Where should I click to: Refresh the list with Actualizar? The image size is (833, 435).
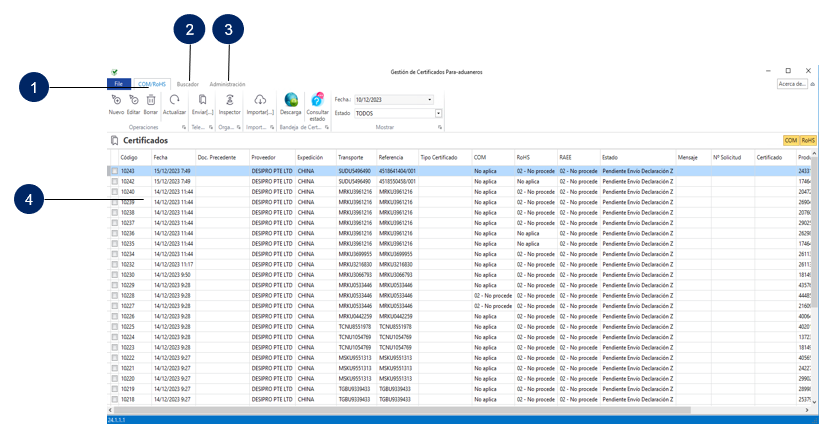coord(174,100)
